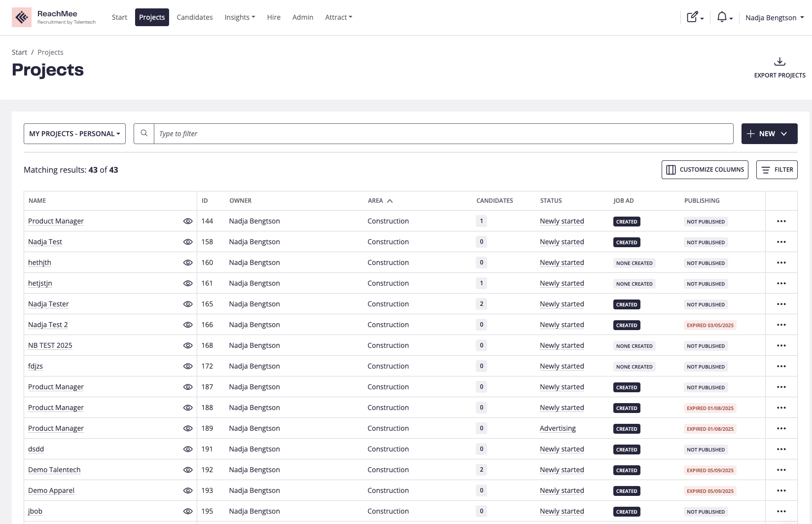Expand the New project dropdown button
812x524 pixels.
[x=769, y=134]
